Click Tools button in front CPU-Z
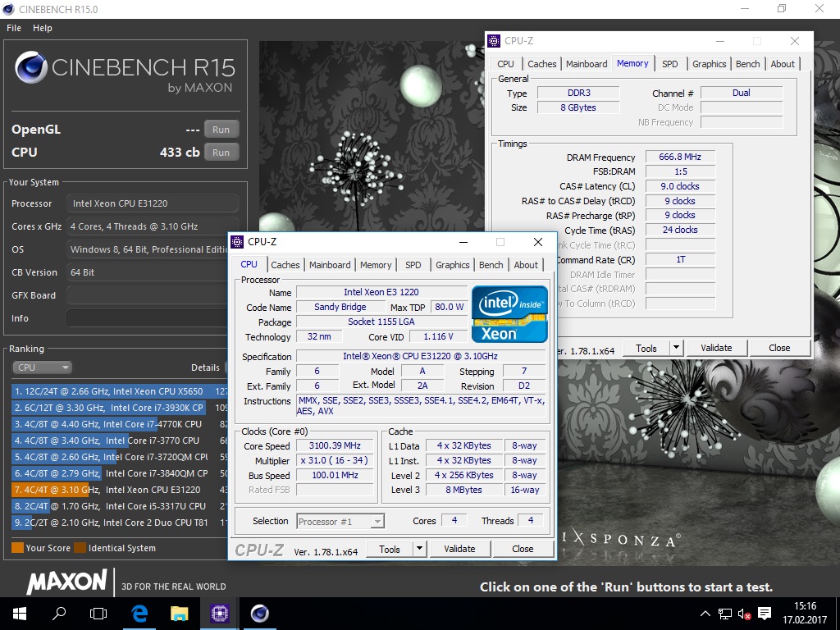 [x=390, y=549]
